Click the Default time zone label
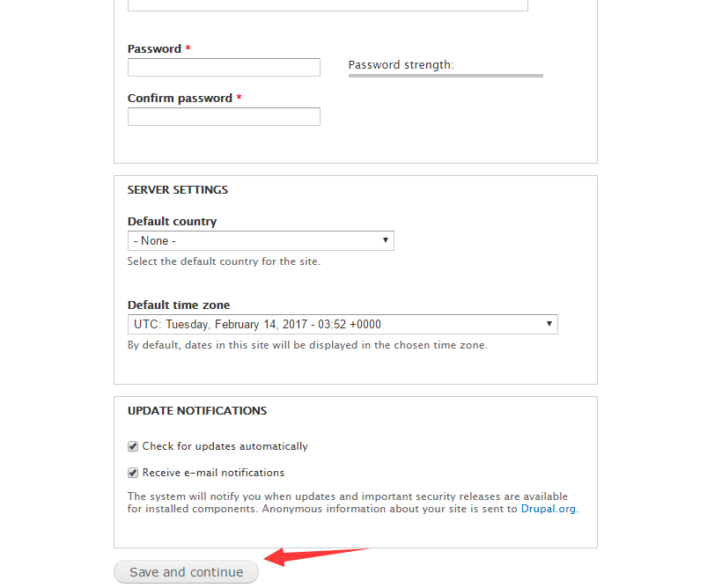The width and height of the screenshot is (707, 588). (179, 305)
